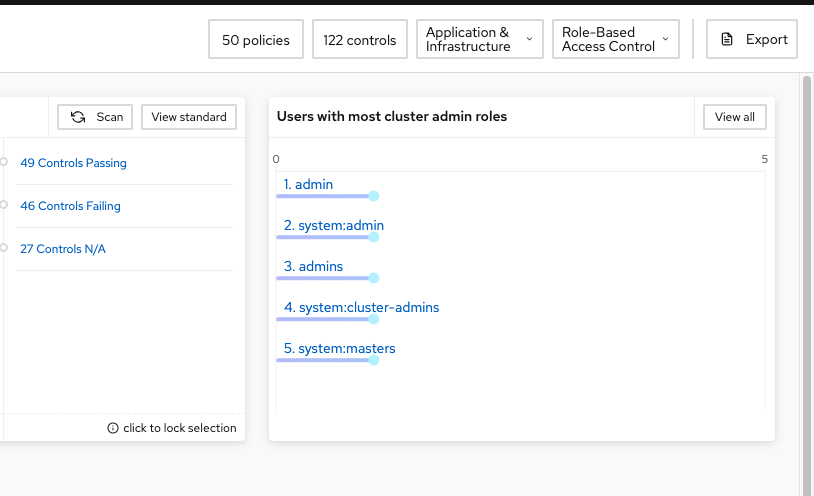Image resolution: width=814 pixels, height=496 pixels.
Task: Open the system:cluster-admins user link
Action: click(361, 307)
